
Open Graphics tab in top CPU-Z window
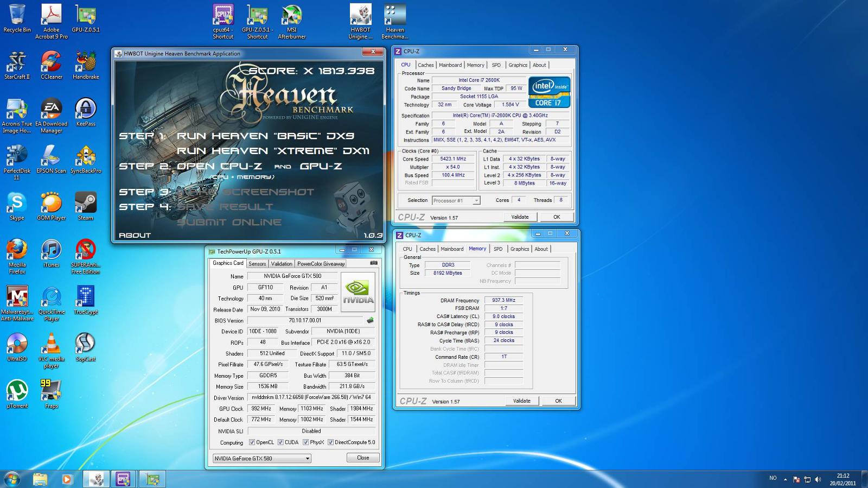coord(518,65)
